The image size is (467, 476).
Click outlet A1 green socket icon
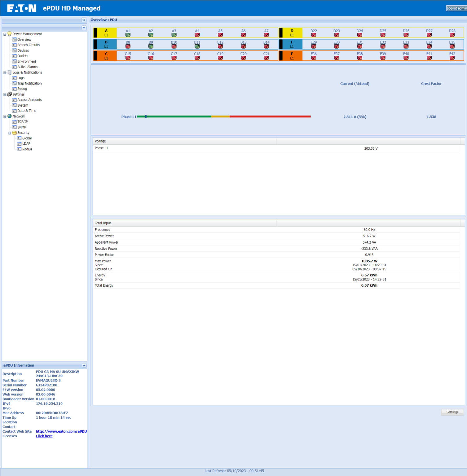click(x=128, y=35)
